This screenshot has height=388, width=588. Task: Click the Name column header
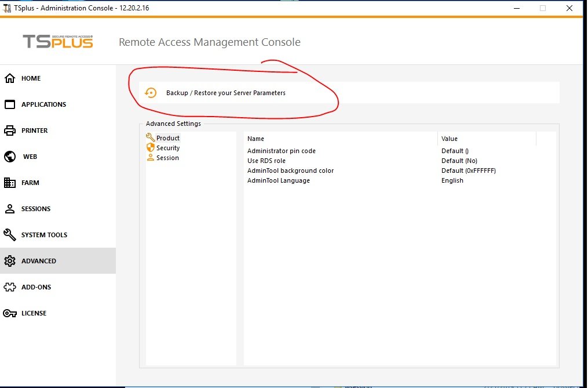click(x=255, y=139)
